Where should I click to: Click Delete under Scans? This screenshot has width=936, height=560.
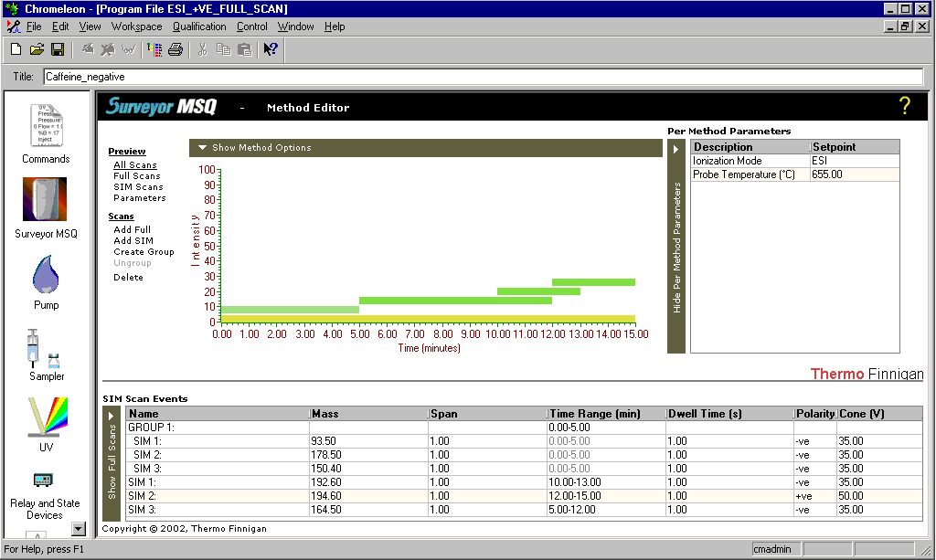point(128,278)
